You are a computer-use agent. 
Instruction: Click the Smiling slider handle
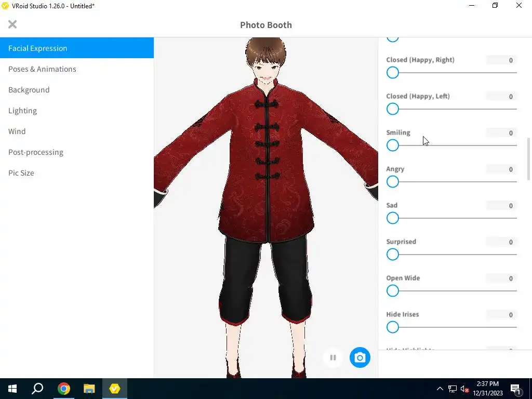coord(393,145)
